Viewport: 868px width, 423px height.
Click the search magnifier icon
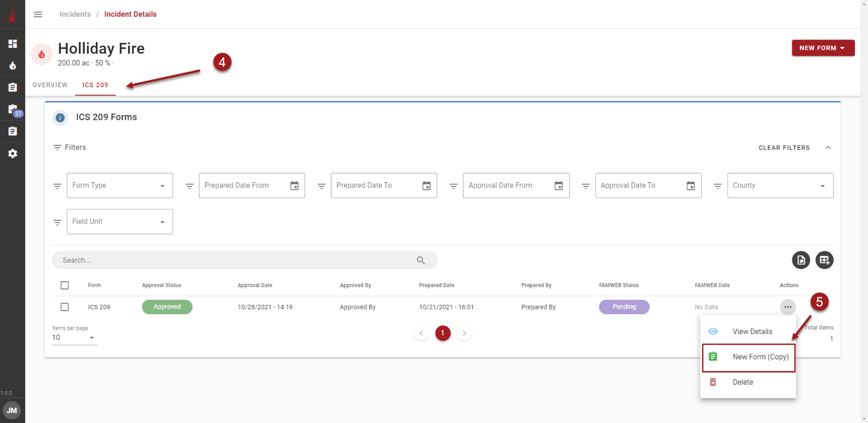(421, 260)
